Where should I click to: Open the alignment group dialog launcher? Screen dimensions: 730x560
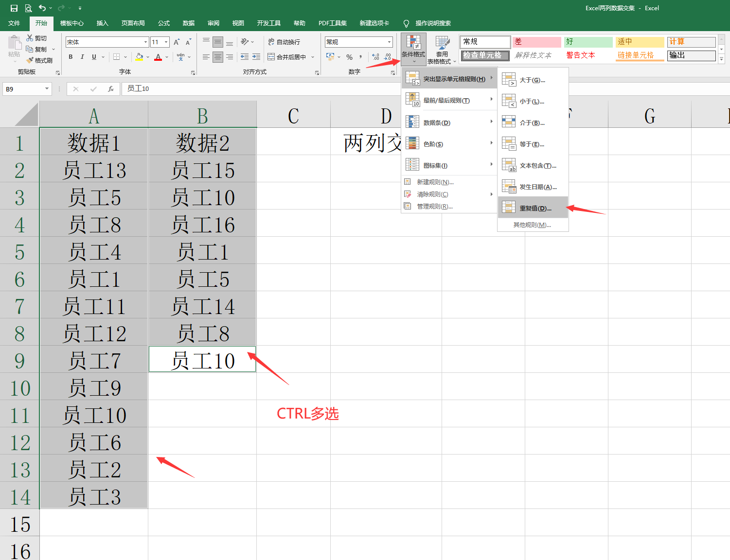coord(317,73)
